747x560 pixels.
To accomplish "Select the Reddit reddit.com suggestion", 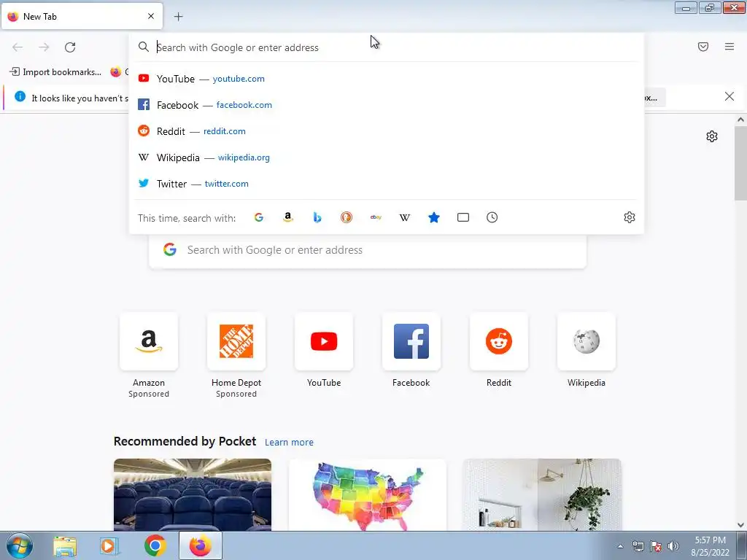I will pyautogui.click(x=387, y=131).
